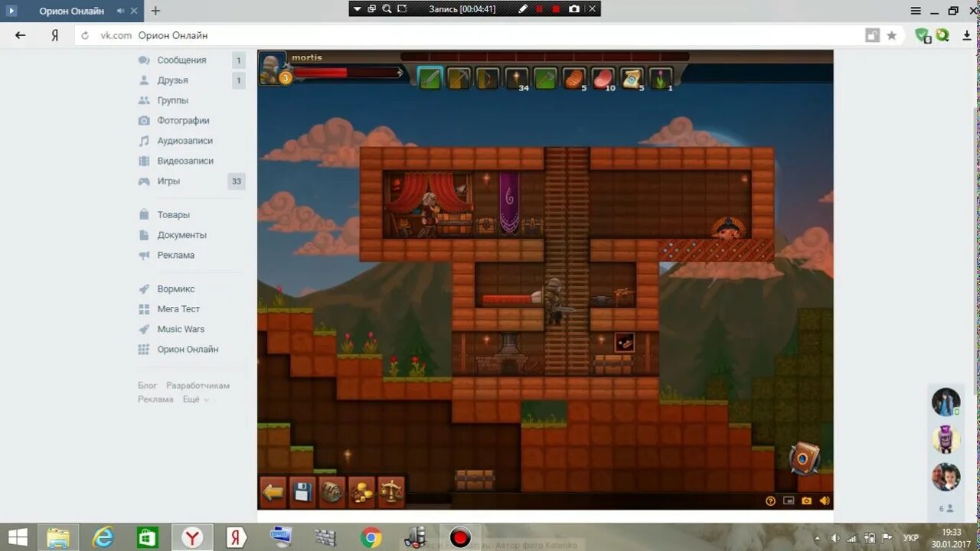
Task: Click the Игры counter badge 33
Action: point(237,181)
